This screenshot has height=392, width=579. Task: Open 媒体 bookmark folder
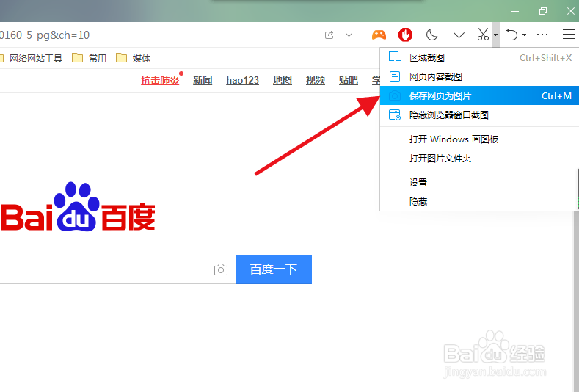[x=134, y=58]
